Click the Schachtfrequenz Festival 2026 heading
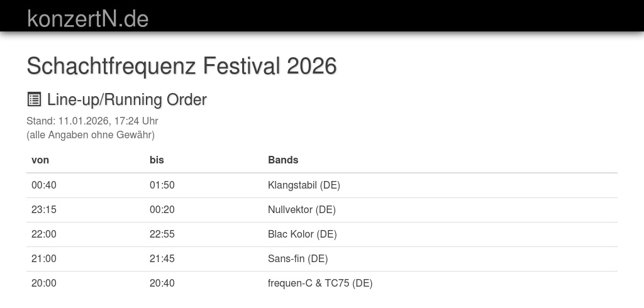This screenshot has height=308, width=644. (x=181, y=66)
